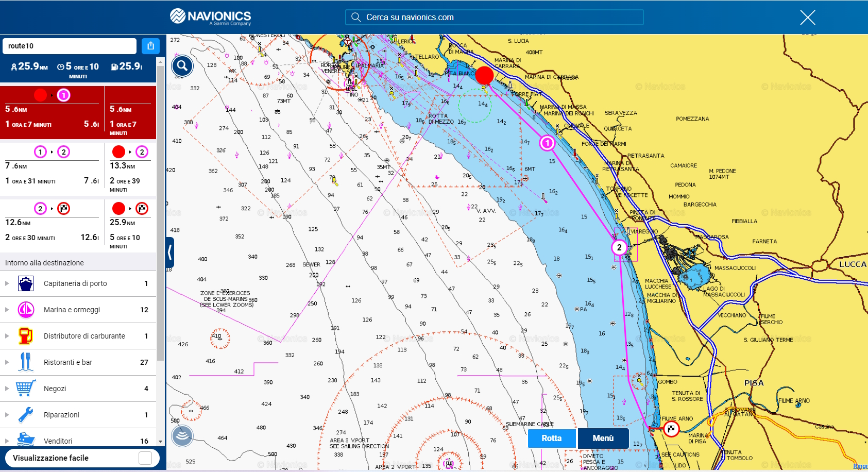Edit the route10 name field
This screenshot has width=868, height=472.
click(x=70, y=46)
